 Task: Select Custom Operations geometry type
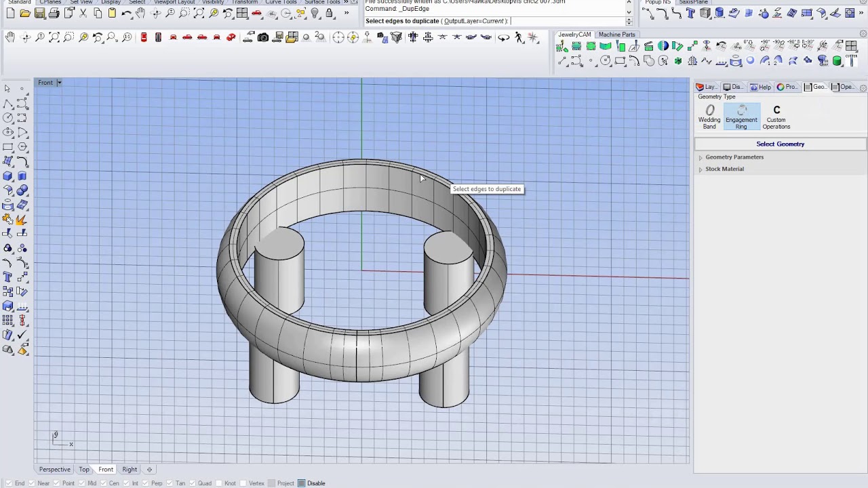(x=776, y=117)
